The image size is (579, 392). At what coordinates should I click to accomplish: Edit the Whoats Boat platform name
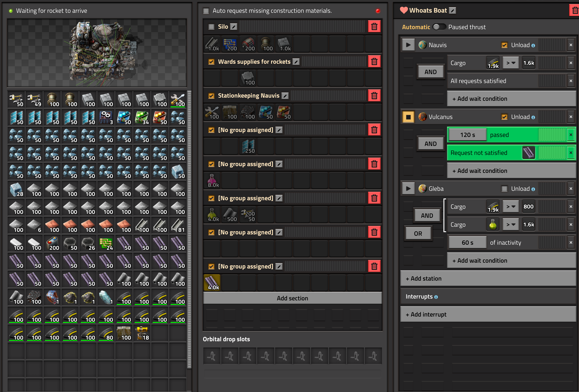pyautogui.click(x=452, y=11)
